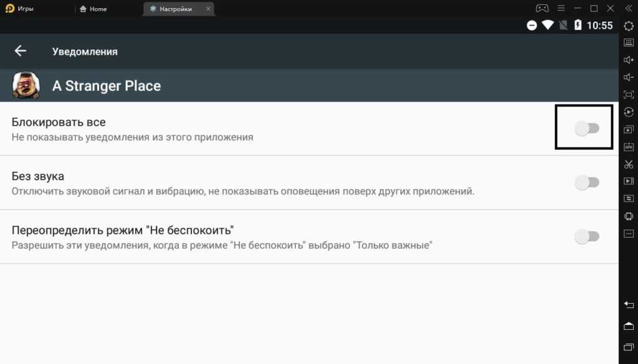The width and height of the screenshot is (638, 364).
Task: Close the Настройки tab
Action: (208, 9)
